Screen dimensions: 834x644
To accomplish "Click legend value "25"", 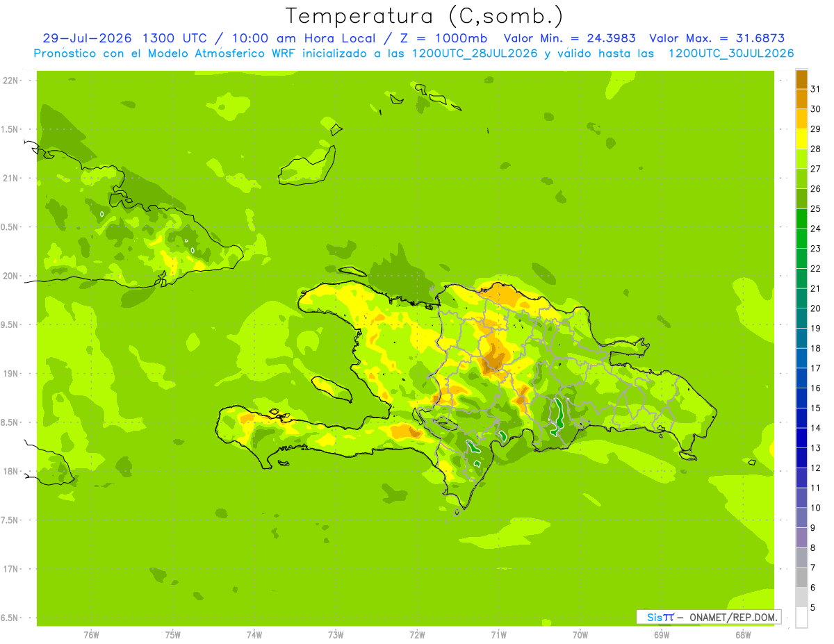I will tap(816, 208).
